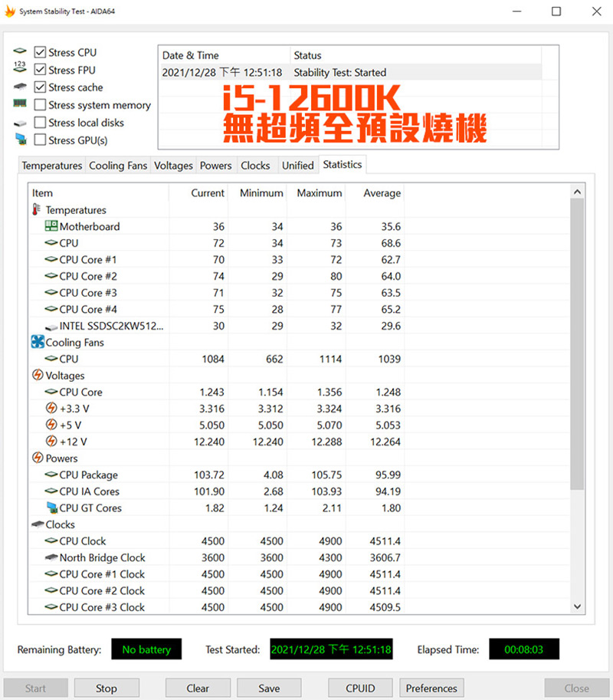Click the CPU IA Cores chip icon
Viewport: 613px width, 700px height.
pyautogui.click(x=52, y=491)
